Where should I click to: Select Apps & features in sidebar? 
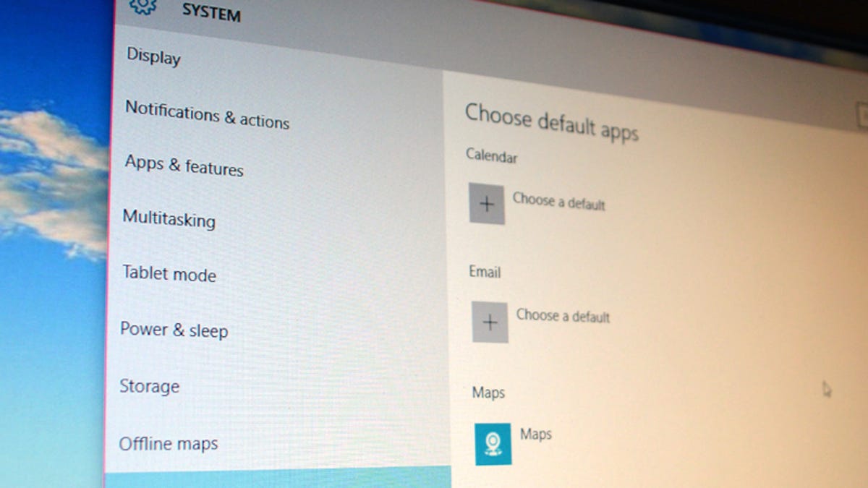[x=184, y=166]
